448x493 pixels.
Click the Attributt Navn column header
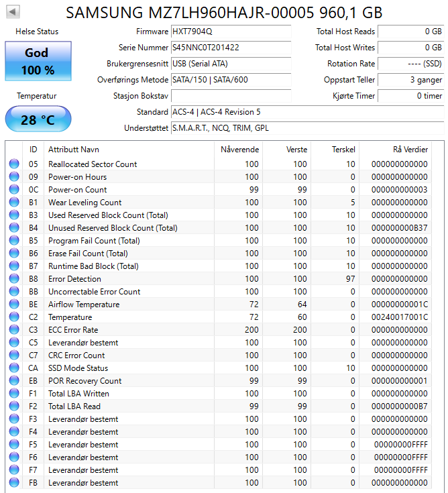coord(129,150)
